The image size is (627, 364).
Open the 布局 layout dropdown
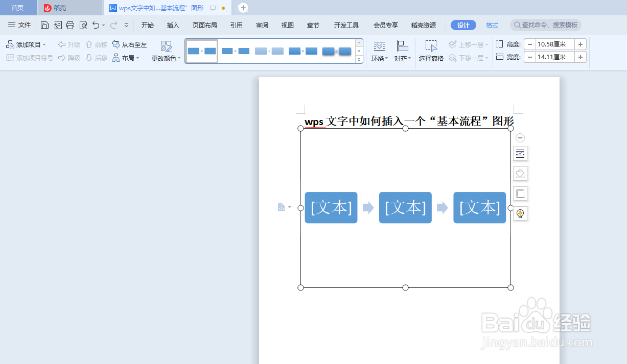pyautogui.click(x=126, y=58)
